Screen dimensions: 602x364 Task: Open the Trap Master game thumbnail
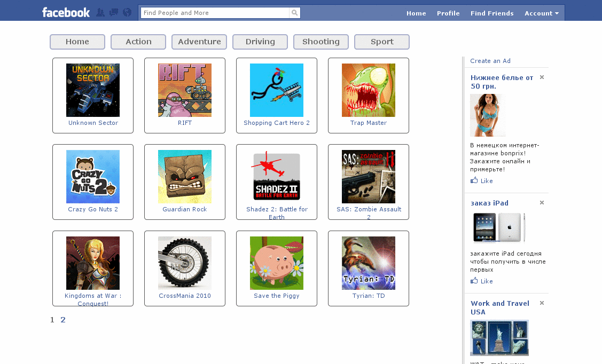tap(369, 90)
